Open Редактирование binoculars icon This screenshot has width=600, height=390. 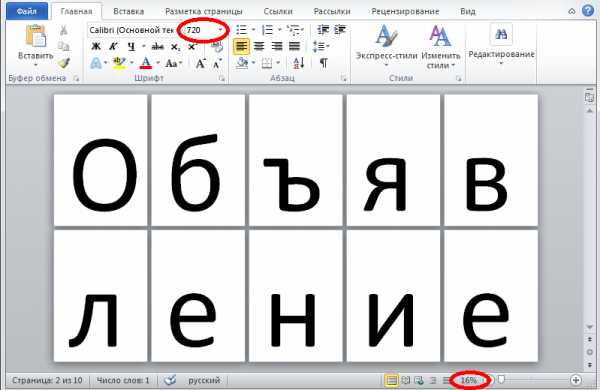[501, 34]
